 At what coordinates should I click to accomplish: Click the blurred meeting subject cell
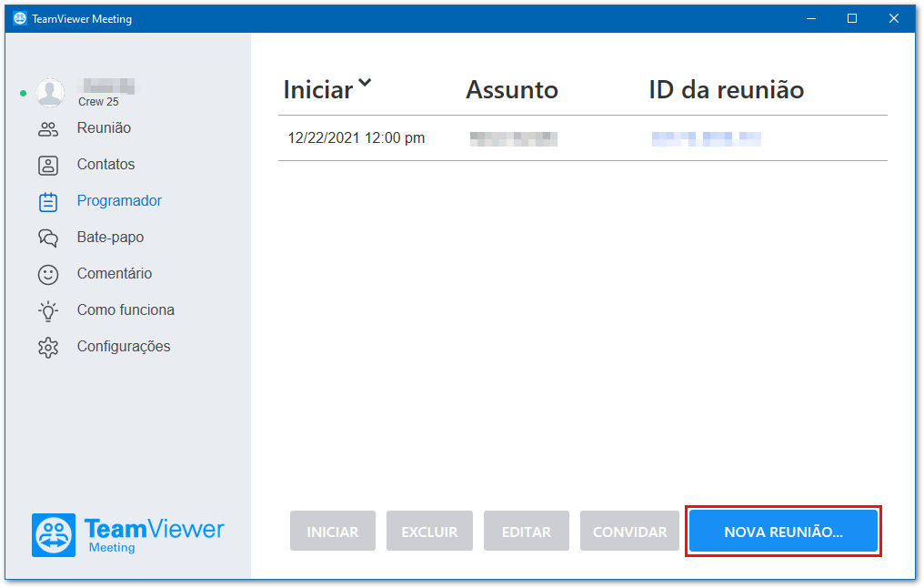513,139
